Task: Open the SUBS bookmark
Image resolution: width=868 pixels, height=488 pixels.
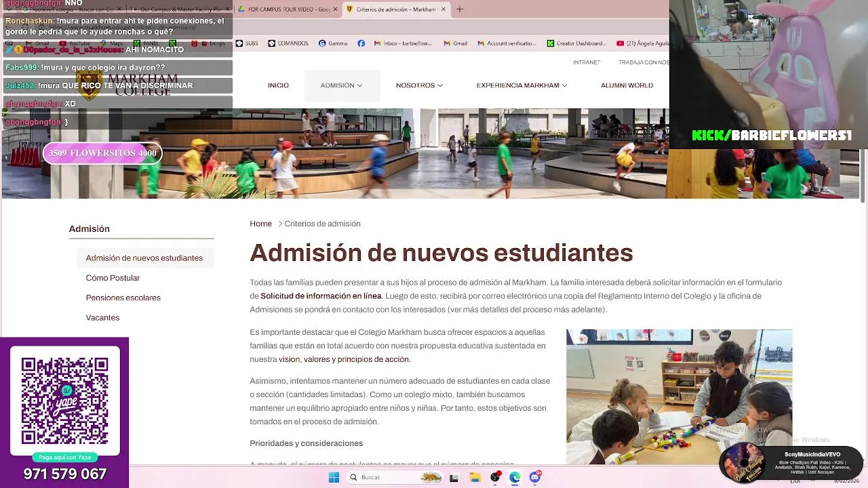Action: [247, 43]
